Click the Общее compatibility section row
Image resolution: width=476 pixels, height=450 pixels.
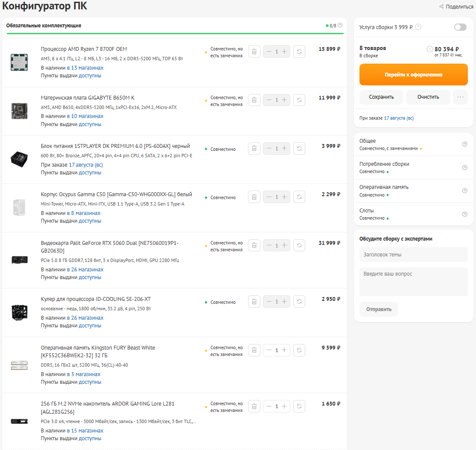(414, 144)
